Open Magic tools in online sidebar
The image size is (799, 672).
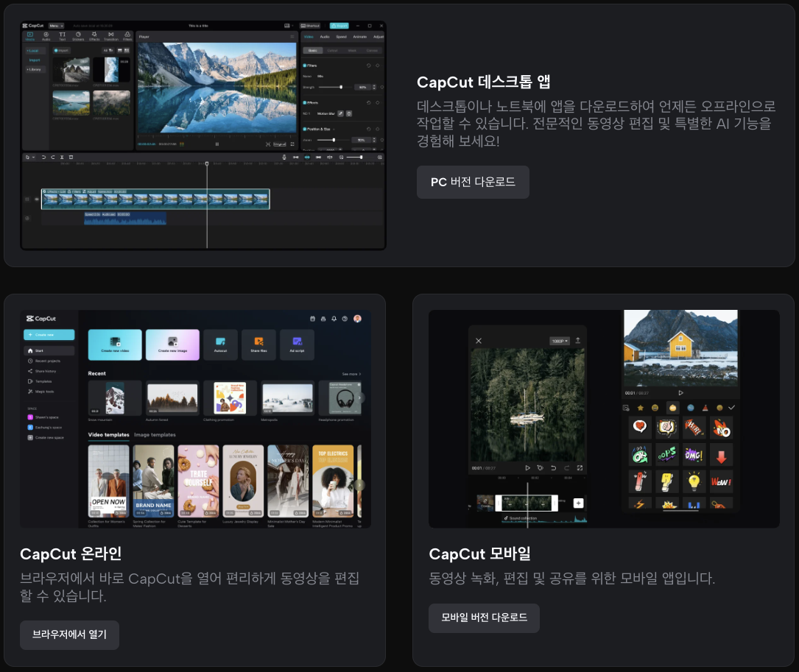42,392
